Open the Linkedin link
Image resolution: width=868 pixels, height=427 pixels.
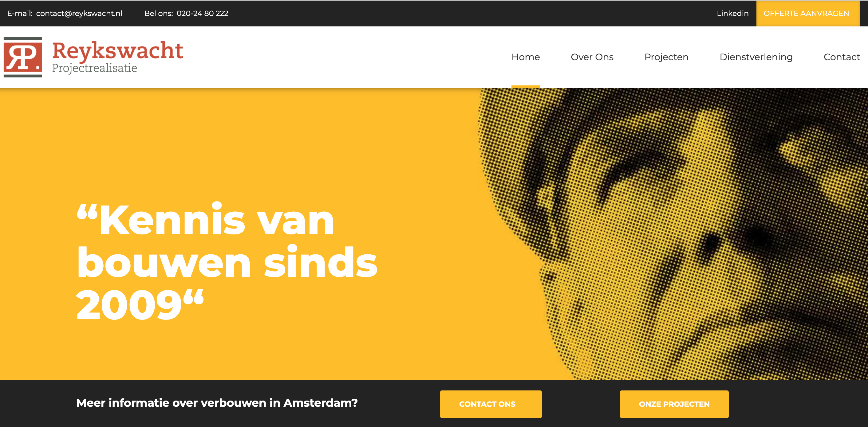(x=732, y=14)
